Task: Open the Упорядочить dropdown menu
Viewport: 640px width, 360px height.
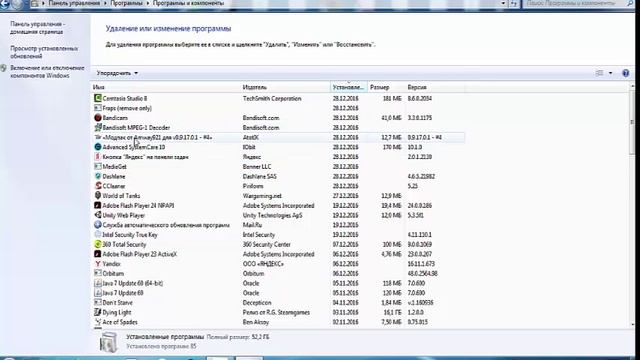Action: (117, 73)
